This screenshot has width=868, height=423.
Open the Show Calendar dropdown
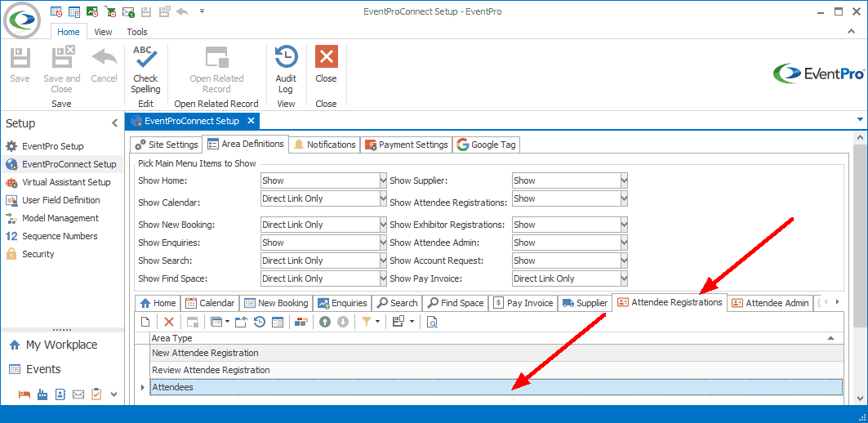pyautogui.click(x=383, y=198)
